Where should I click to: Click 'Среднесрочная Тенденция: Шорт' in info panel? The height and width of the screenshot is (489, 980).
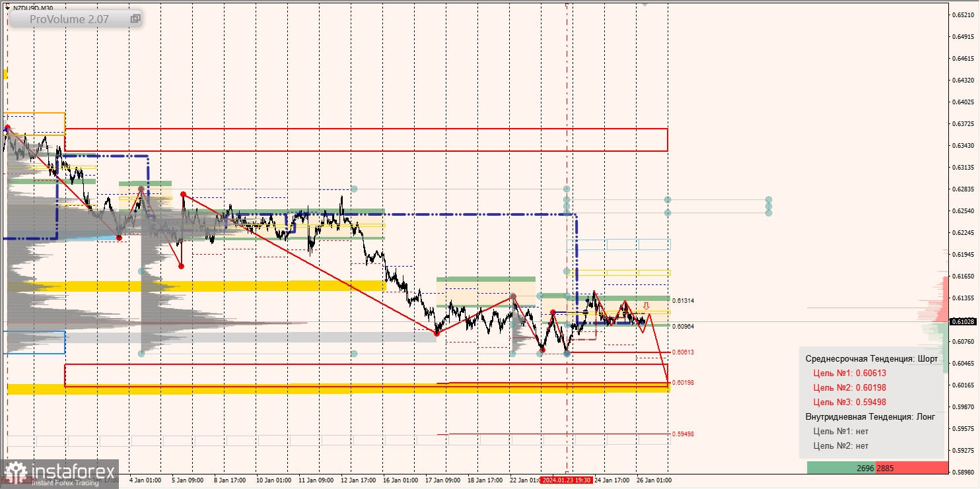coord(871,358)
